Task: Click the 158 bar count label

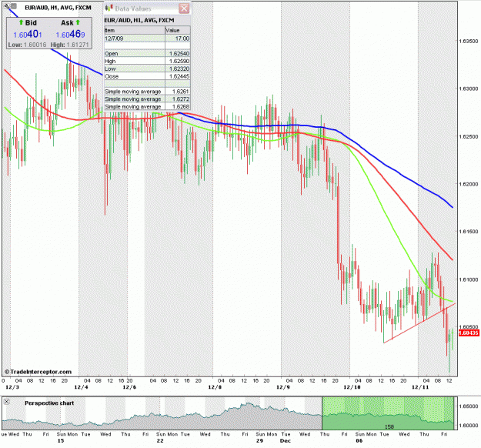Action: pyautogui.click(x=389, y=426)
